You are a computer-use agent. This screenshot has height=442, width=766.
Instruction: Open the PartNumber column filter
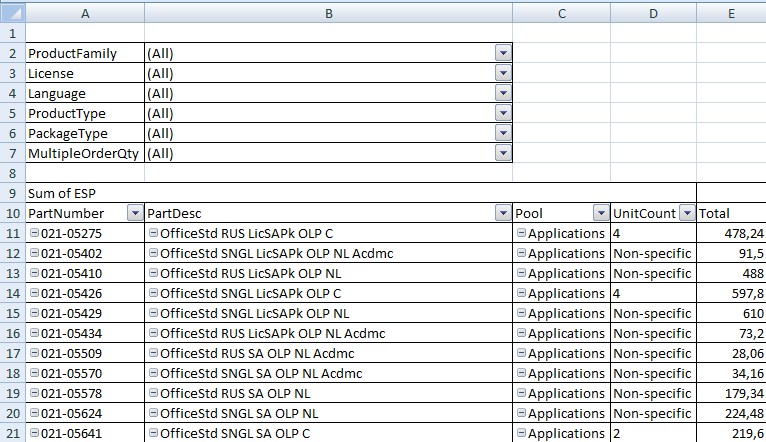135,213
